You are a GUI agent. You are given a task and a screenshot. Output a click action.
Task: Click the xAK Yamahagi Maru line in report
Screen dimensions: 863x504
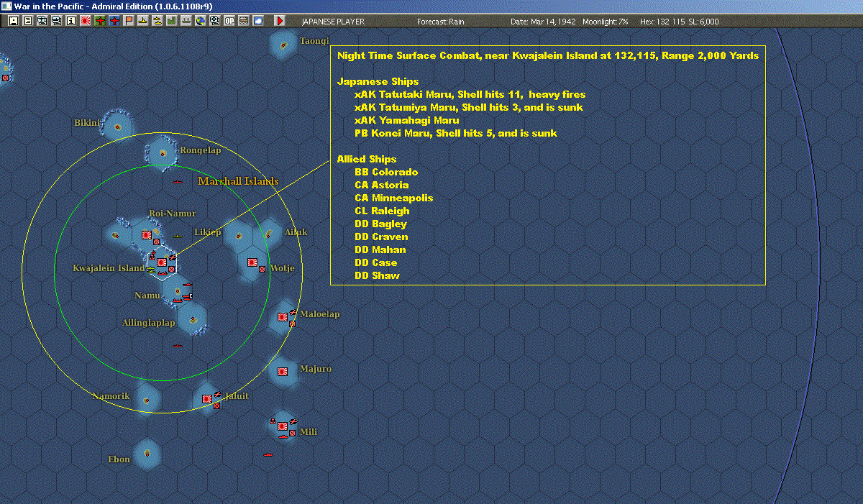point(407,120)
